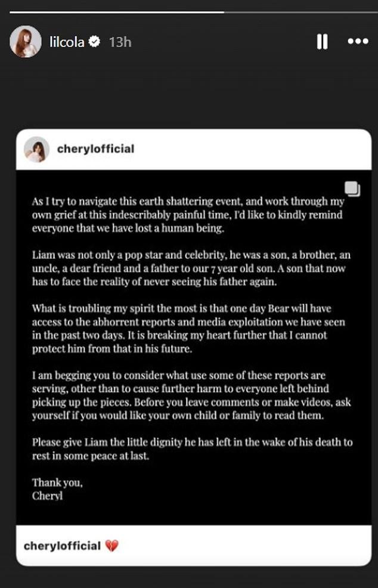Select the paragraph starting "Liam was not only"
The width and height of the screenshot is (378, 588).
[191, 268]
